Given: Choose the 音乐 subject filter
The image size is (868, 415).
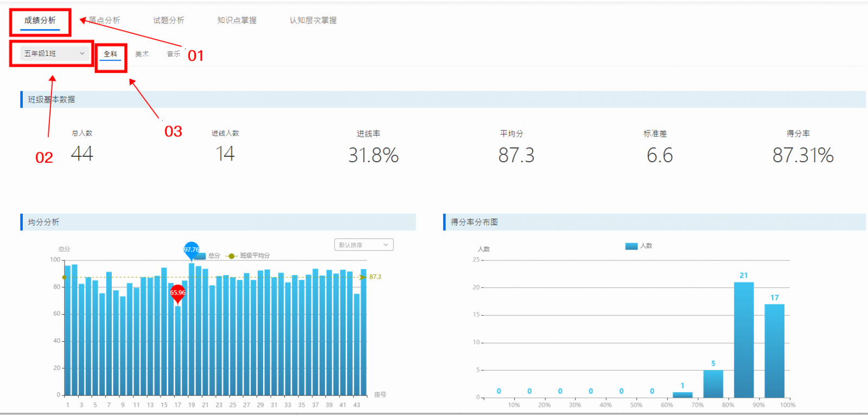Looking at the screenshot, I should (x=174, y=54).
